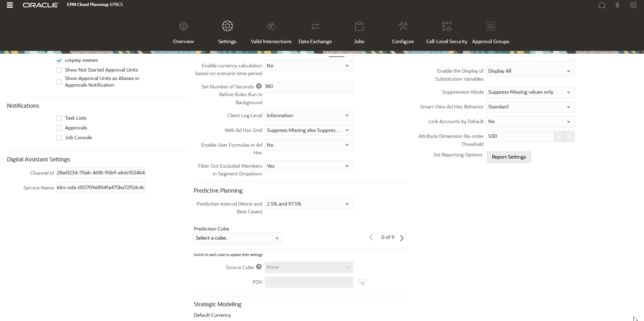Open the Client Log Level dropdown
This screenshot has width=644, height=321.
point(347,115)
